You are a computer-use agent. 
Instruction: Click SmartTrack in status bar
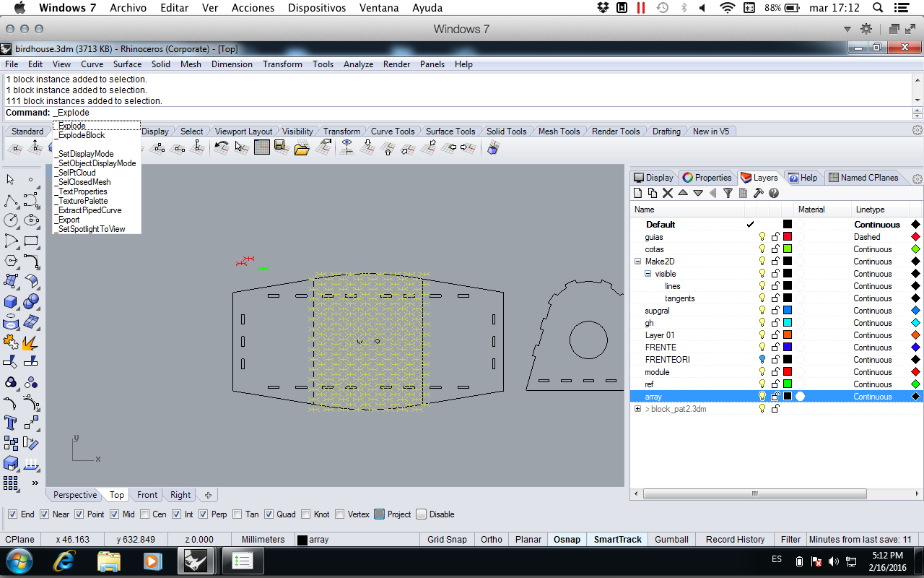[x=617, y=540]
